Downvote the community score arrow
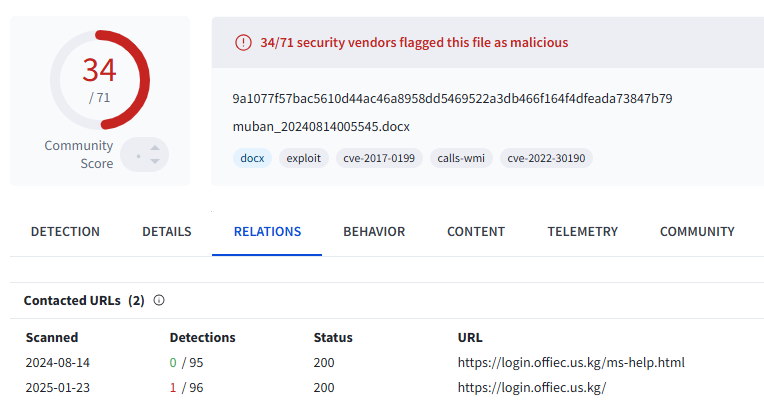764x413 pixels. point(155,161)
